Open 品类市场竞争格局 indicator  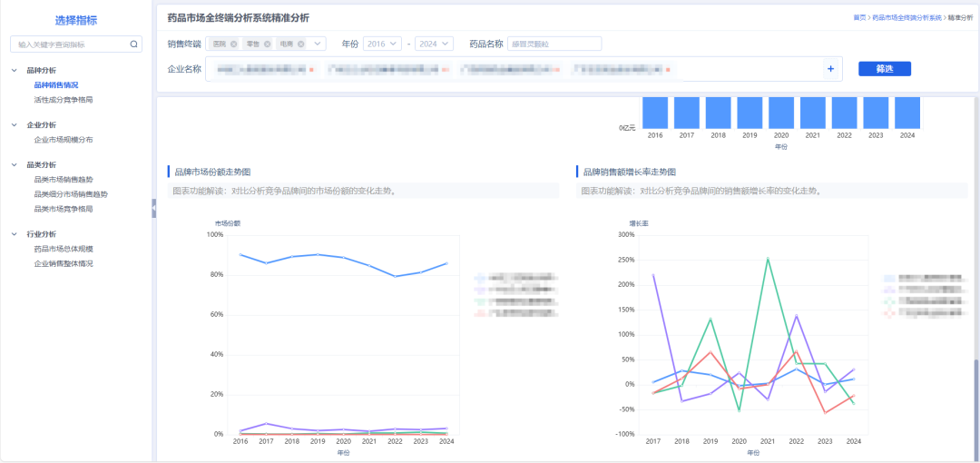(64, 209)
